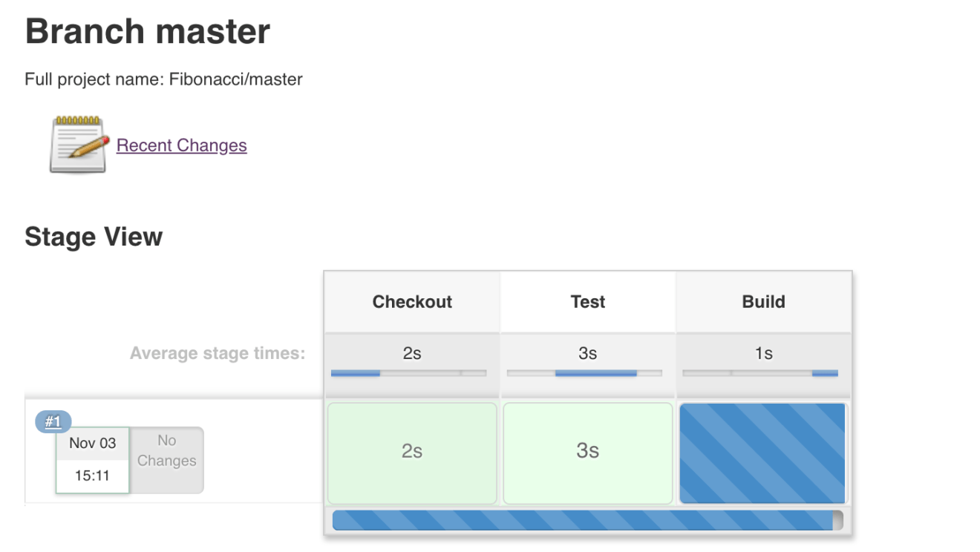980x552 pixels.
Task: Click the Stage View heading
Action: 94,237
